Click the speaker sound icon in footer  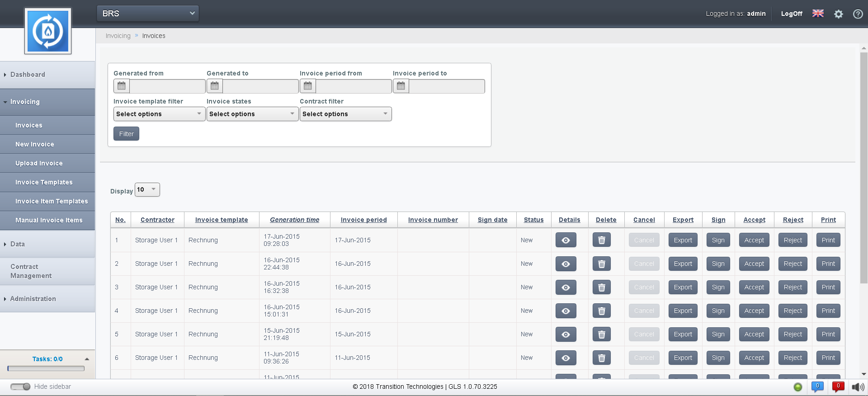[x=857, y=387]
